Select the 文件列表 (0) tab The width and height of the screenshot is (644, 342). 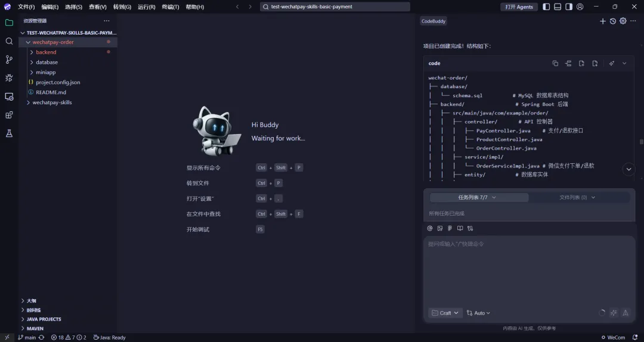tap(577, 197)
